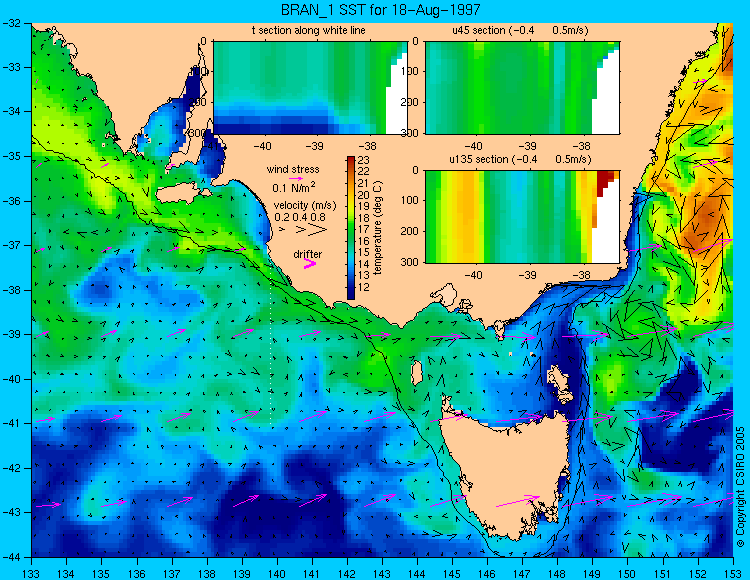Click longitude tick label 133

[x=31, y=573]
